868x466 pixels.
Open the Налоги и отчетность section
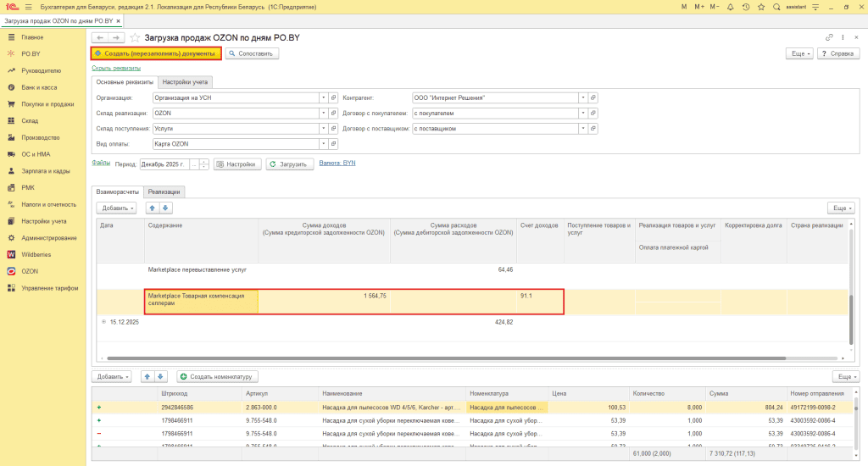pyautogui.click(x=48, y=204)
